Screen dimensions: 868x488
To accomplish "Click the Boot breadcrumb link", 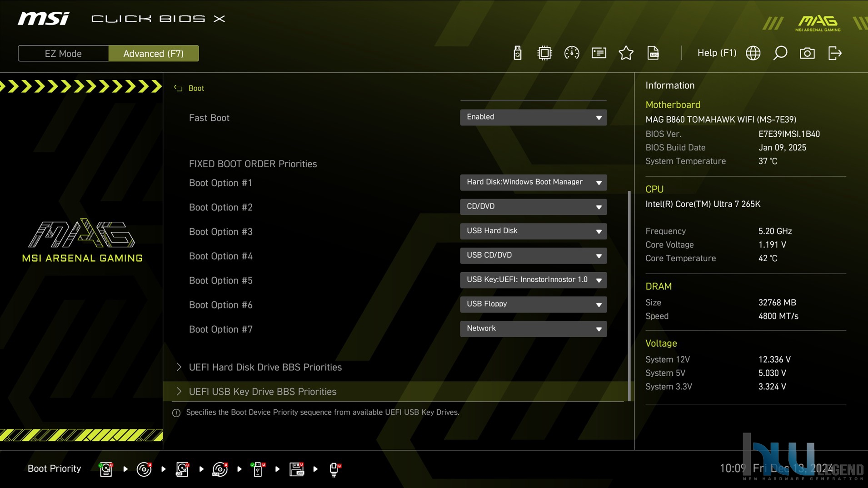I will point(196,88).
